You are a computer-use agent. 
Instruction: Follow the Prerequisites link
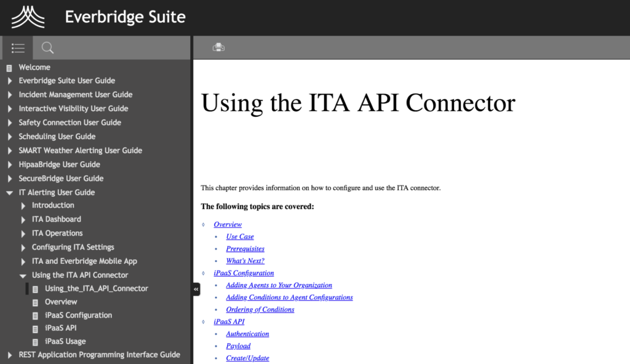click(x=245, y=248)
